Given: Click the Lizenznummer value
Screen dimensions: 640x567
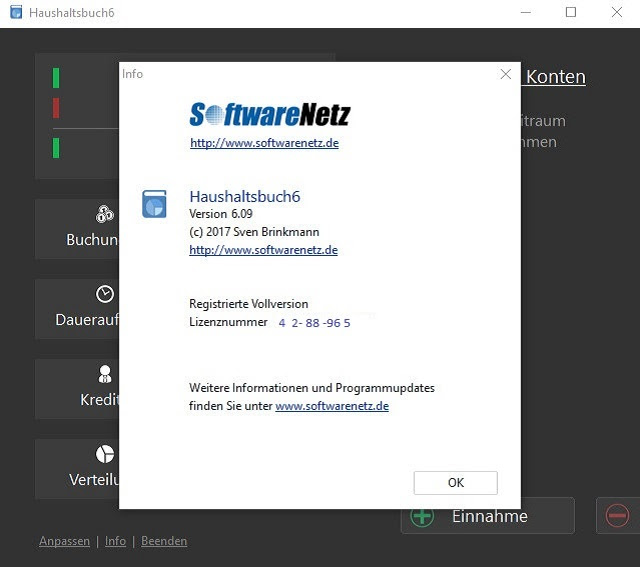Looking at the screenshot, I should pos(314,323).
